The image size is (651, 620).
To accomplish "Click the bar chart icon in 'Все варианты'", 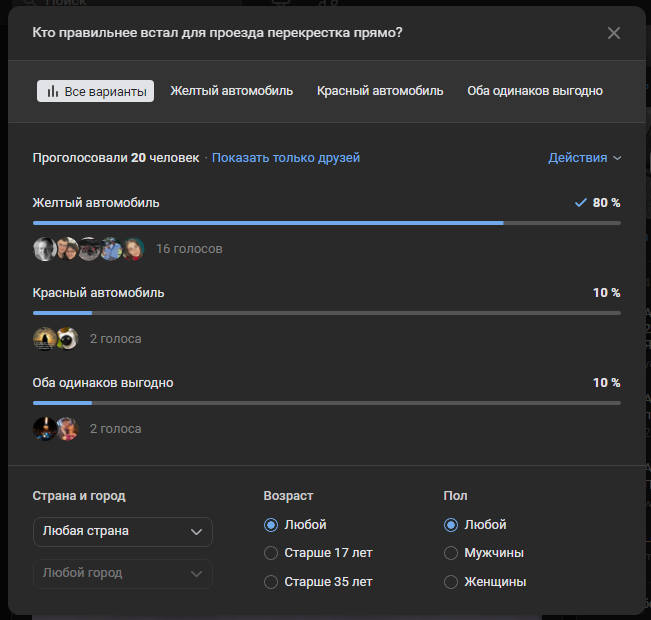I will click(x=53, y=91).
